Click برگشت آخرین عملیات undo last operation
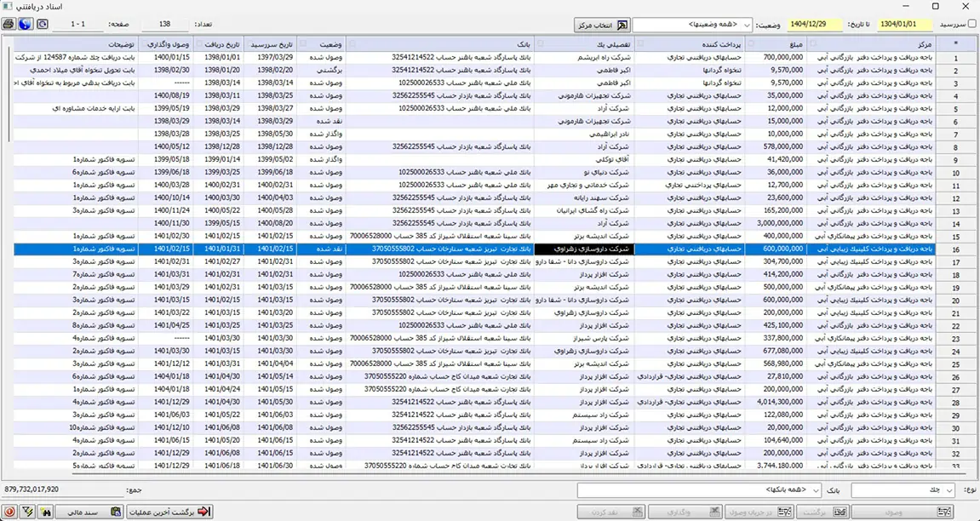Viewport: 980px width, 521px height. click(x=169, y=512)
